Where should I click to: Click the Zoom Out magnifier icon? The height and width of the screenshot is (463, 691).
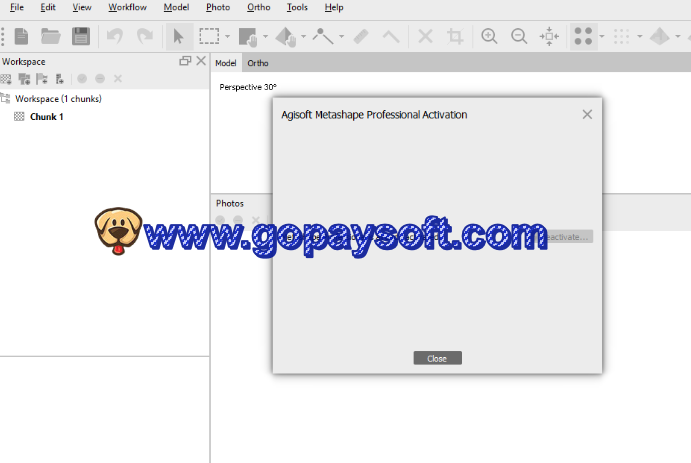point(519,36)
